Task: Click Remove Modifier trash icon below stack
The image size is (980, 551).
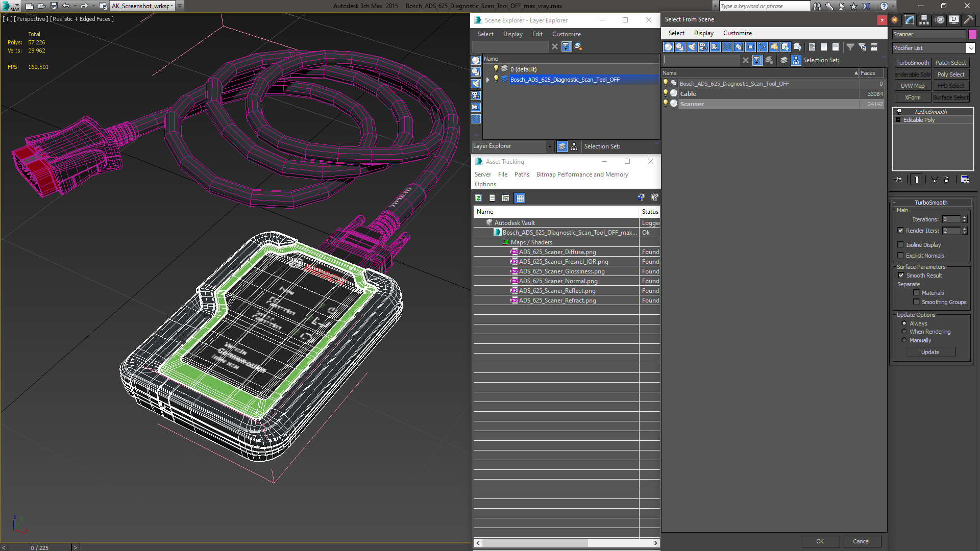Action: point(946,180)
